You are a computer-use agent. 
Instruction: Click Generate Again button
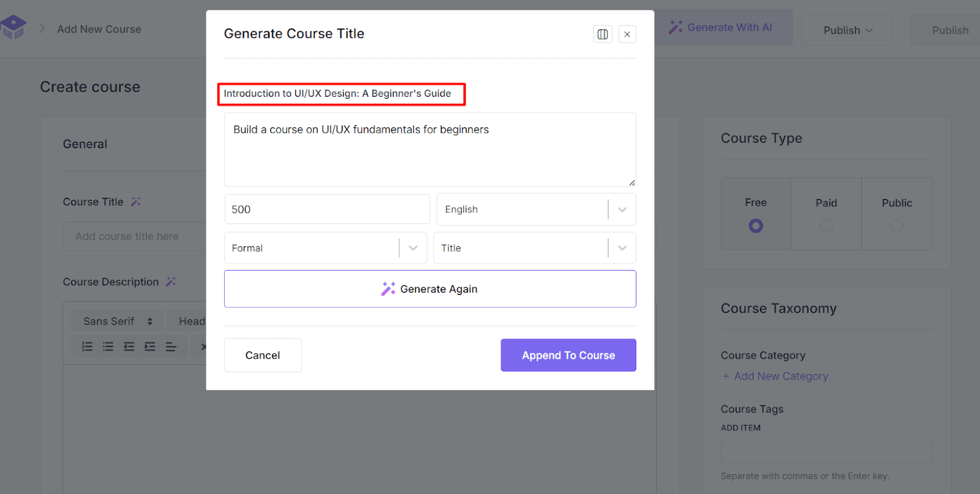430,289
